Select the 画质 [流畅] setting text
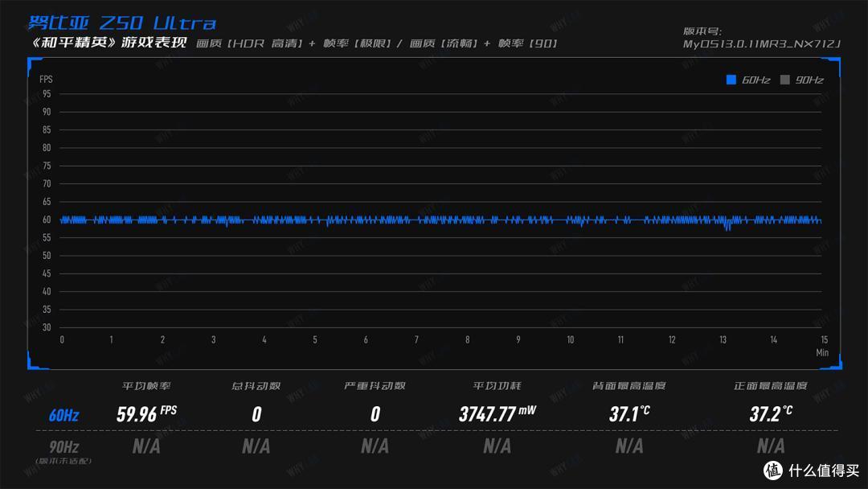This screenshot has width=868, height=489. tap(444, 43)
